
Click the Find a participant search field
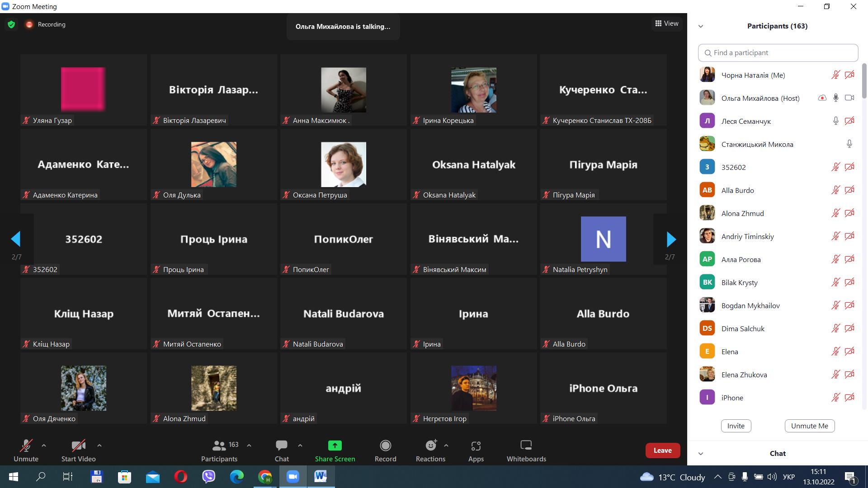778,53
